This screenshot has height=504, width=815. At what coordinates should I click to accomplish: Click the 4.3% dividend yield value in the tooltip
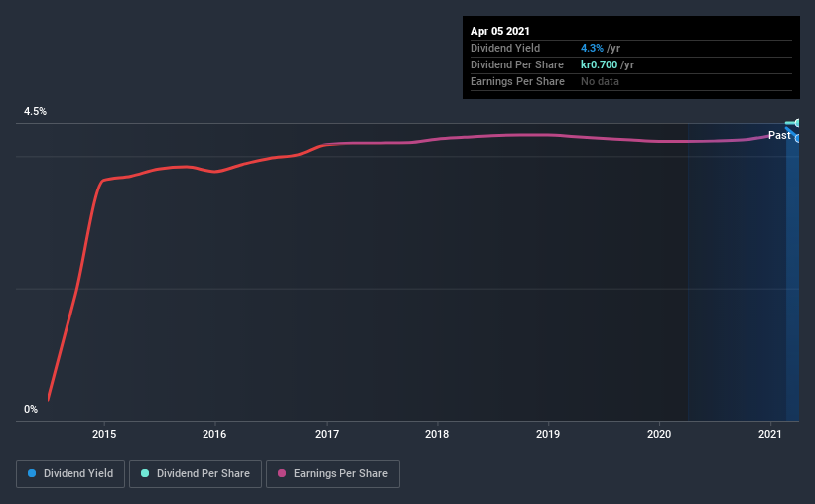tap(592, 48)
